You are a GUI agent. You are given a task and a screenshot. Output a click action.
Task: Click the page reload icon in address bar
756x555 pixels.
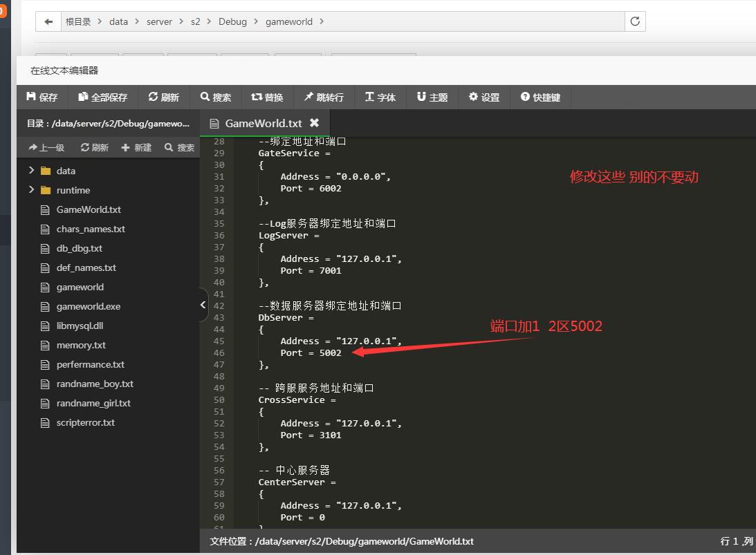[634, 21]
